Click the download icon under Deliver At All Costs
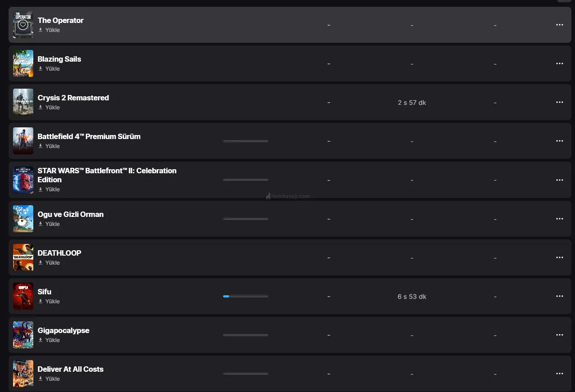 pyautogui.click(x=40, y=379)
